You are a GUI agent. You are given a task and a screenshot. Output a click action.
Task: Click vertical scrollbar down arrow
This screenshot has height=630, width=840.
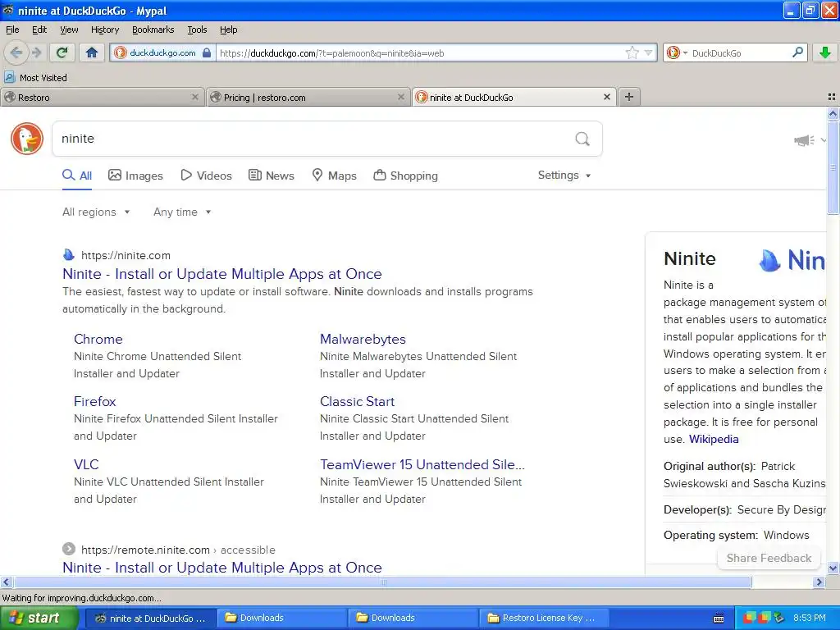point(833,568)
